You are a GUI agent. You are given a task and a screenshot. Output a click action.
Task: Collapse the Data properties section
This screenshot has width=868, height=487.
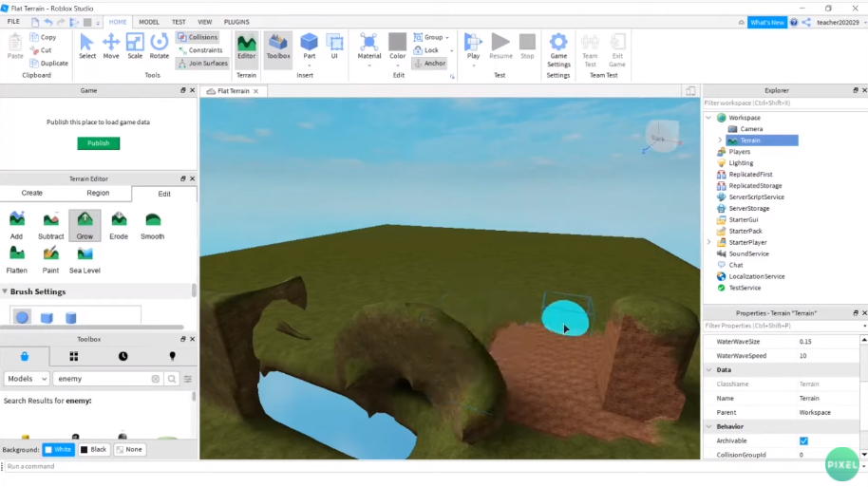point(709,369)
